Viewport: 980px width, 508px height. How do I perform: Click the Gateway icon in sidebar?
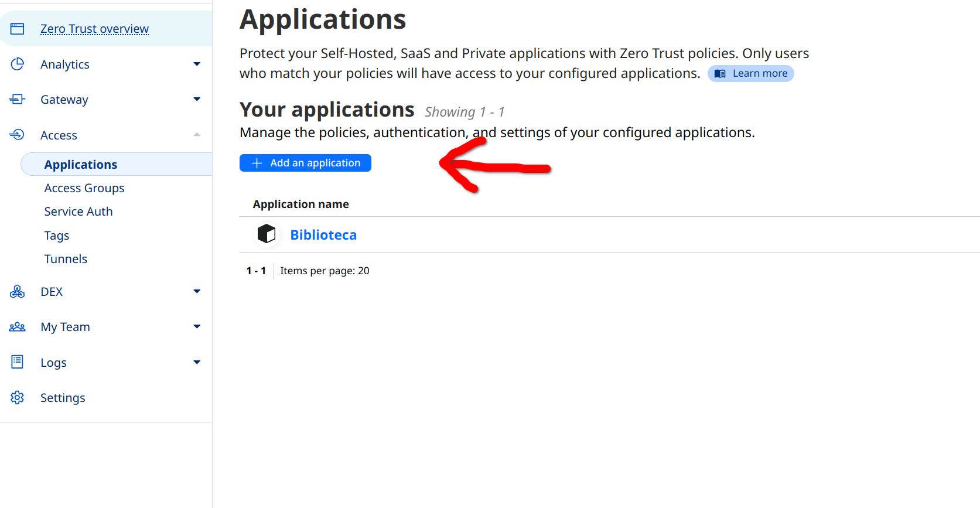click(x=17, y=100)
